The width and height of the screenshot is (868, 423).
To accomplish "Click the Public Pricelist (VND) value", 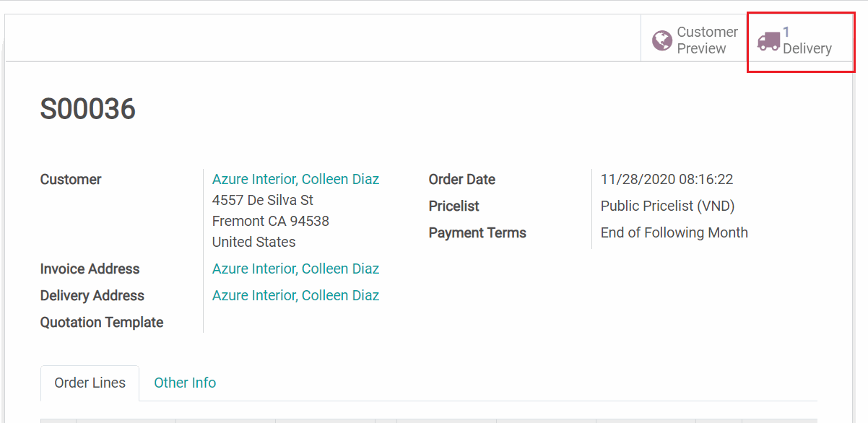I will click(x=667, y=206).
